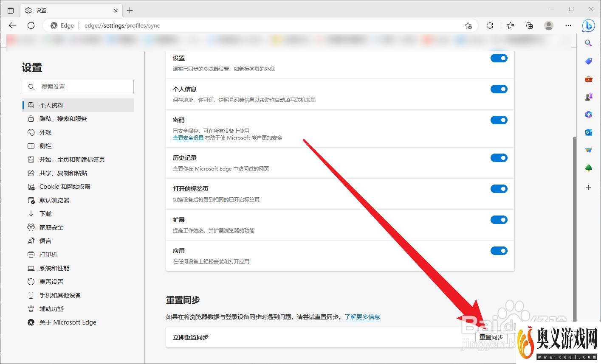Open 语言 settings section
The image size is (601, 364).
tap(78, 241)
